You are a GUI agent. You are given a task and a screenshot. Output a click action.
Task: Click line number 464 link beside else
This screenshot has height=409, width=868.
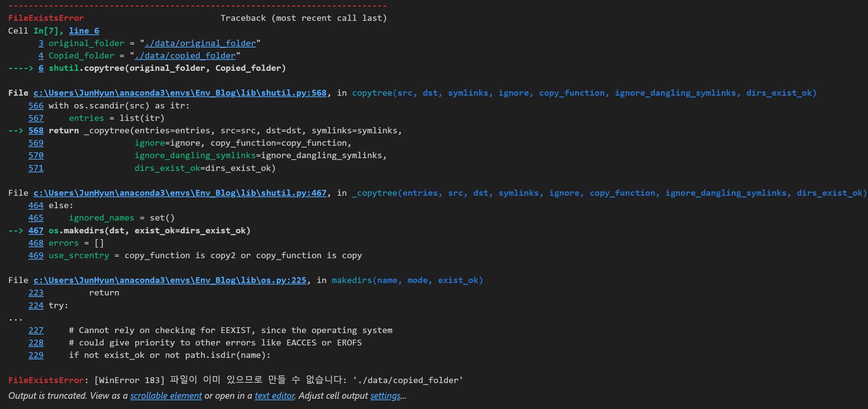36,205
